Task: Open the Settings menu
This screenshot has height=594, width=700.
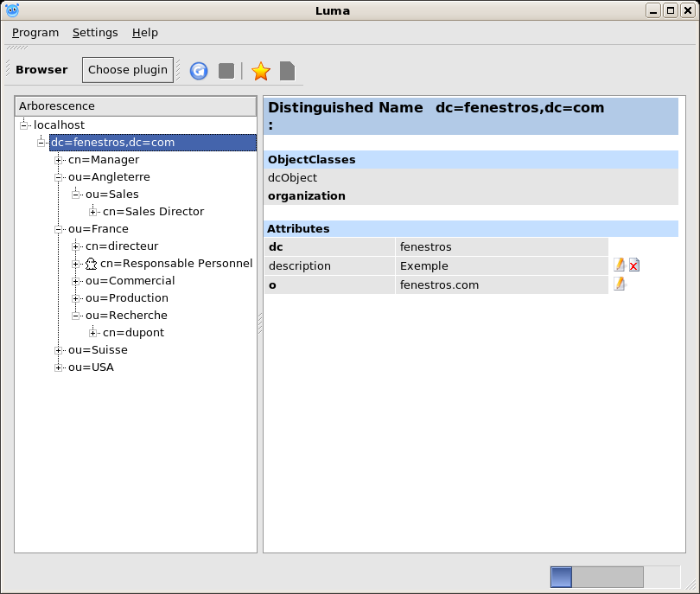Action: point(95,33)
